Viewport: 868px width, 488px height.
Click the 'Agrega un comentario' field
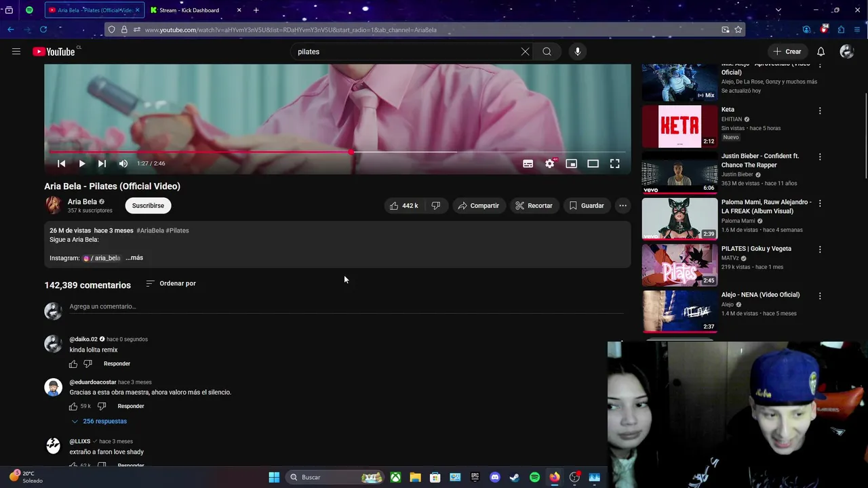tap(346, 306)
